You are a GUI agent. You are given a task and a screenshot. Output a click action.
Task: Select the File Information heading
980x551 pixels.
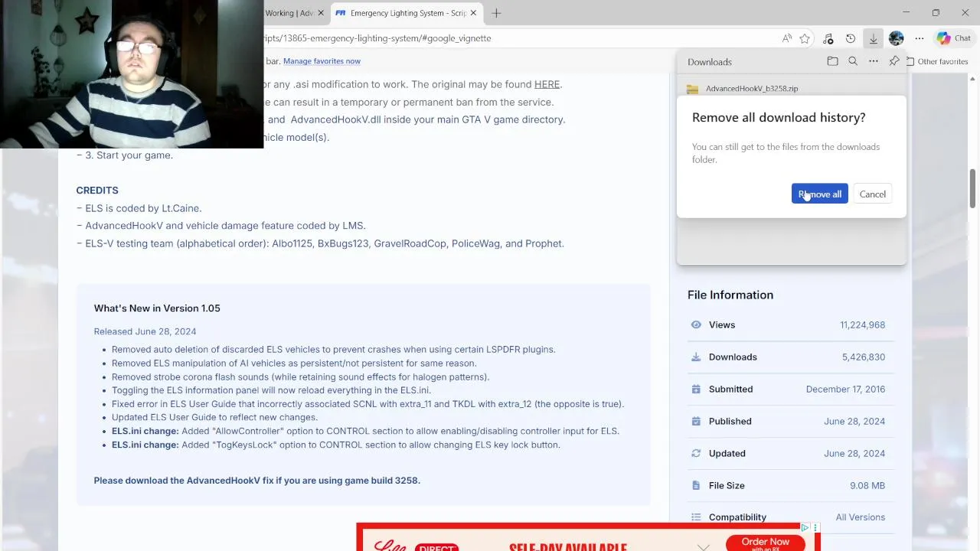(730, 295)
